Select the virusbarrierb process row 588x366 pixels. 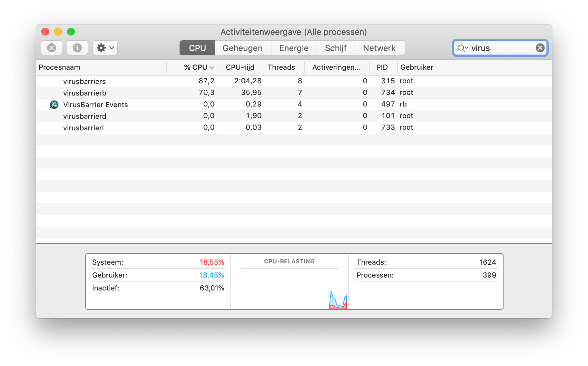[294, 93]
